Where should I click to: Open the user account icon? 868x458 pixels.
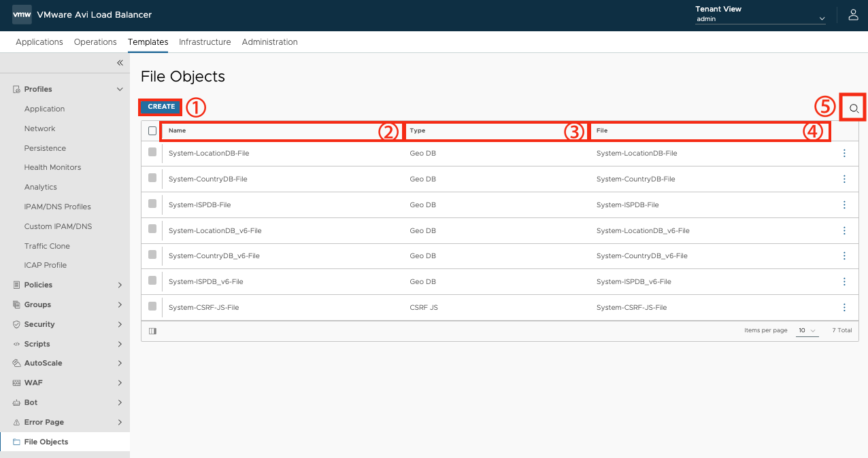click(853, 15)
